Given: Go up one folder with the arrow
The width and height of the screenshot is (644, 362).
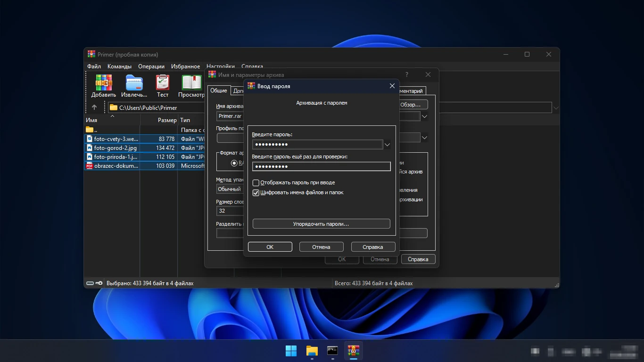Looking at the screenshot, I should pyautogui.click(x=94, y=107).
